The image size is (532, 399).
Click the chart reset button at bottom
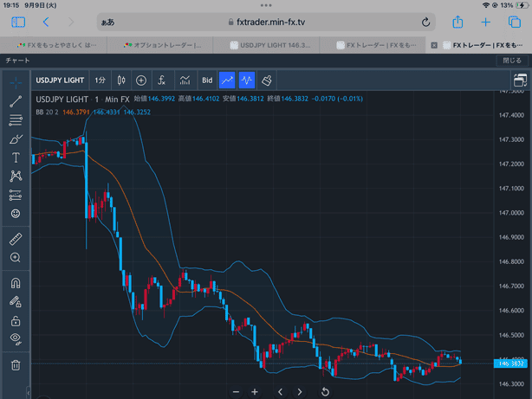(325, 391)
